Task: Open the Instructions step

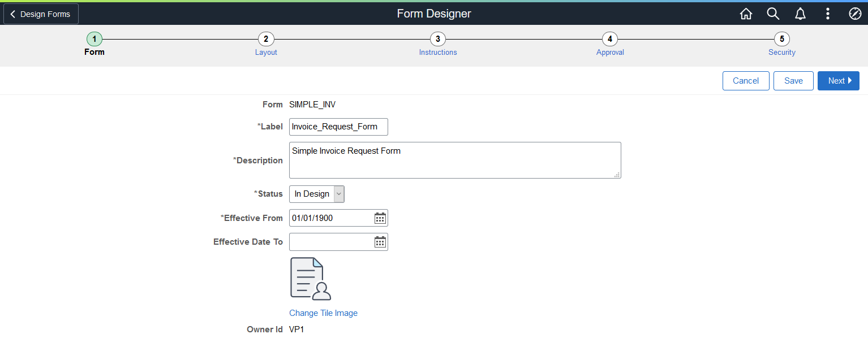Action: 438,39
